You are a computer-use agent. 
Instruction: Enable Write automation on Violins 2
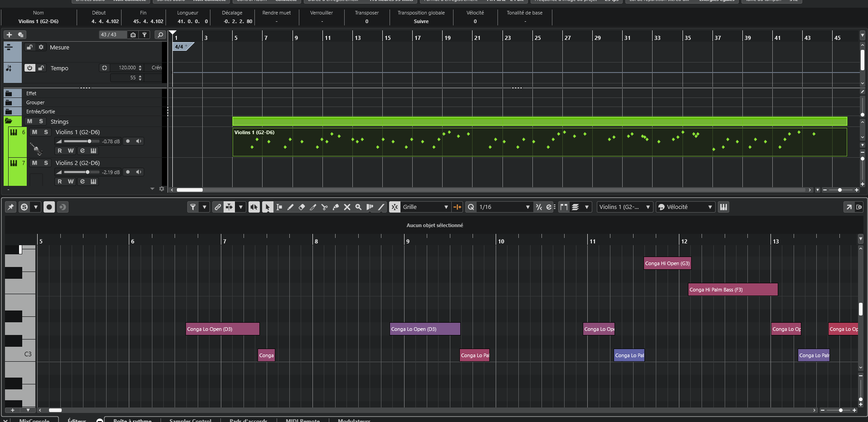71,182
